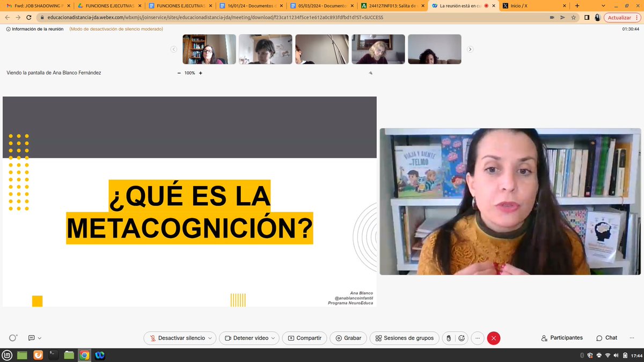Open more options ellipsis in meeting controls
The width and height of the screenshot is (644, 362).
point(477,338)
